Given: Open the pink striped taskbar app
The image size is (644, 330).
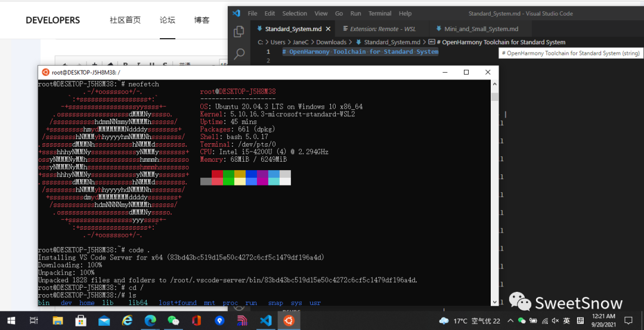Looking at the screenshot, I should tap(242, 320).
